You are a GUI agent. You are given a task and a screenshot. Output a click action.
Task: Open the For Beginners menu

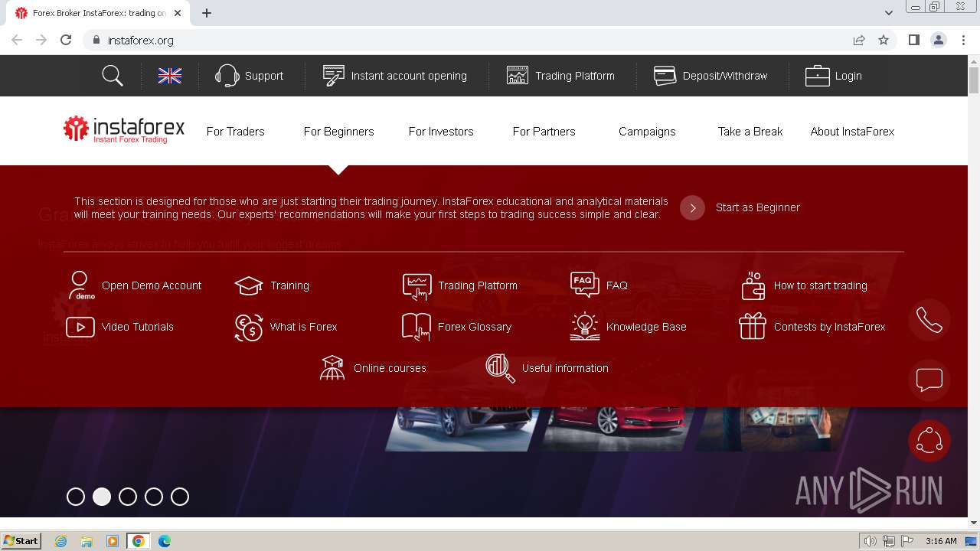point(338,132)
